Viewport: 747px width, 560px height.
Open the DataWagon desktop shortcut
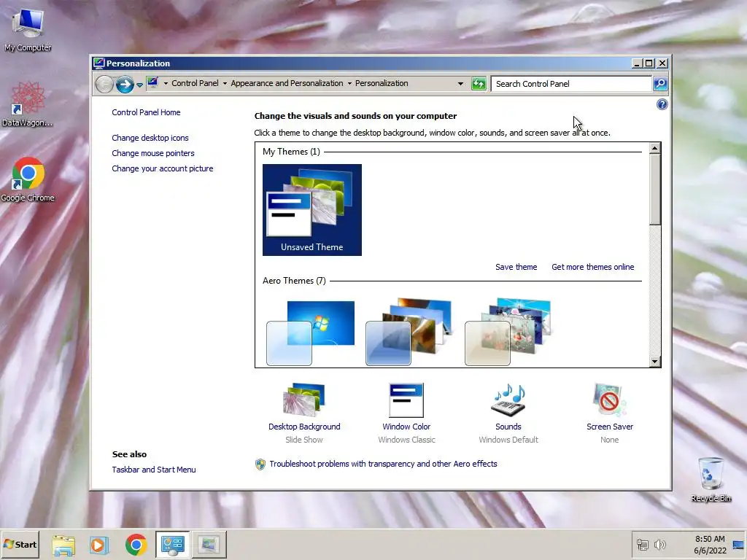coord(28,104)
